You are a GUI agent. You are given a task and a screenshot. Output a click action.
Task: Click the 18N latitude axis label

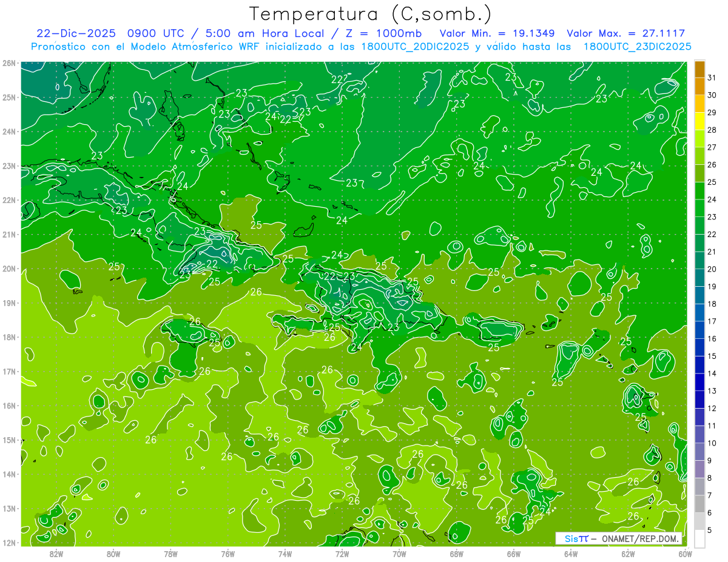pyautogui.click(x=8, y=337)
